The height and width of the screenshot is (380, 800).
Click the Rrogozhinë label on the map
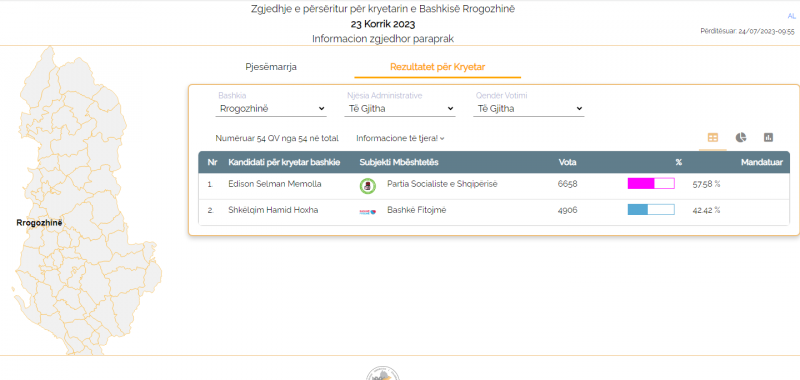pyautogui.click(x=39, y=223)
